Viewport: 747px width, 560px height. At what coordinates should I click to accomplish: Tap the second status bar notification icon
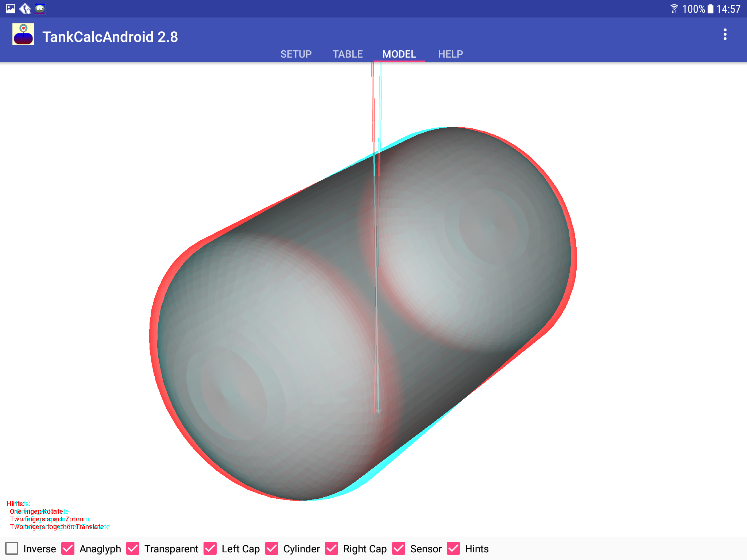pos(25,8)
